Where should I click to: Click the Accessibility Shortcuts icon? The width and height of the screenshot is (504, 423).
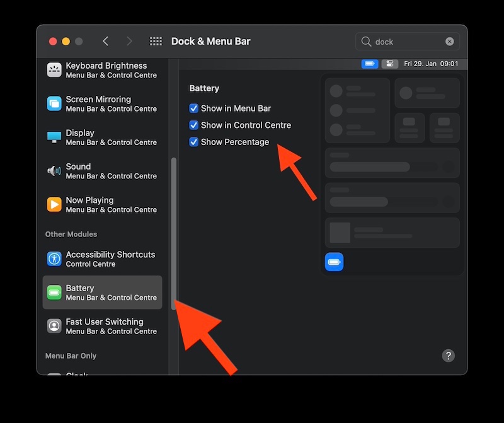click(x=54, y=258)
